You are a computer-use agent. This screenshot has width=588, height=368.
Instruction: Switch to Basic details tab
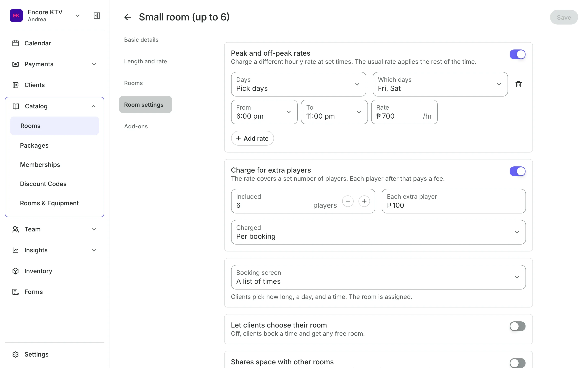tap(141, 40)
